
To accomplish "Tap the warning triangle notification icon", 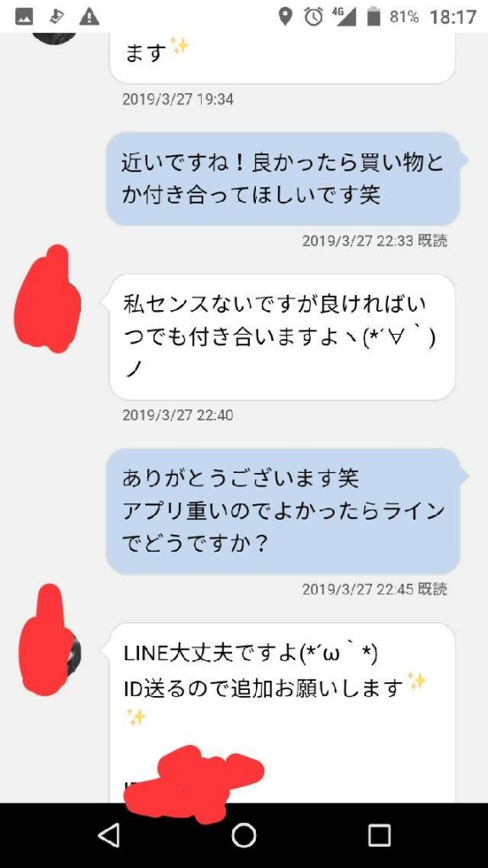I will point(89,17).
